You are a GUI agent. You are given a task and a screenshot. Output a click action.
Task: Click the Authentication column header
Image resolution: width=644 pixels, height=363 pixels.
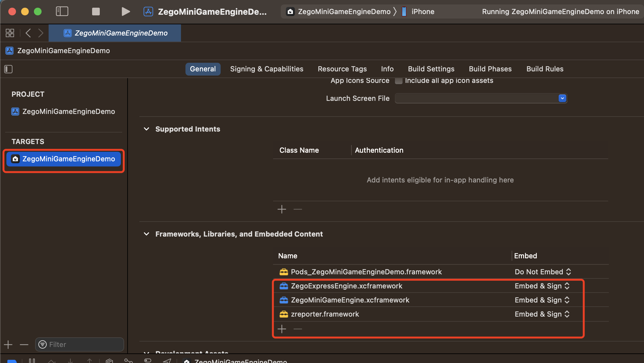click(x=379, y=150)
